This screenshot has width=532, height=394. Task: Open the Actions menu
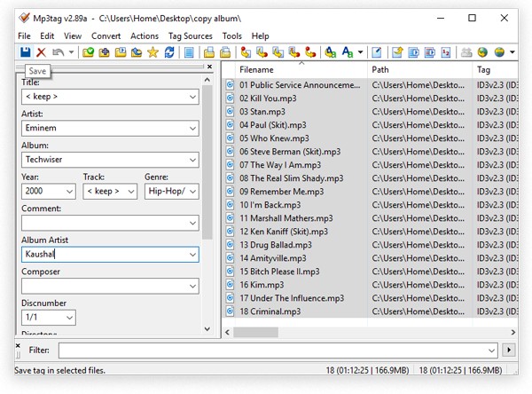tap(145, 36)
